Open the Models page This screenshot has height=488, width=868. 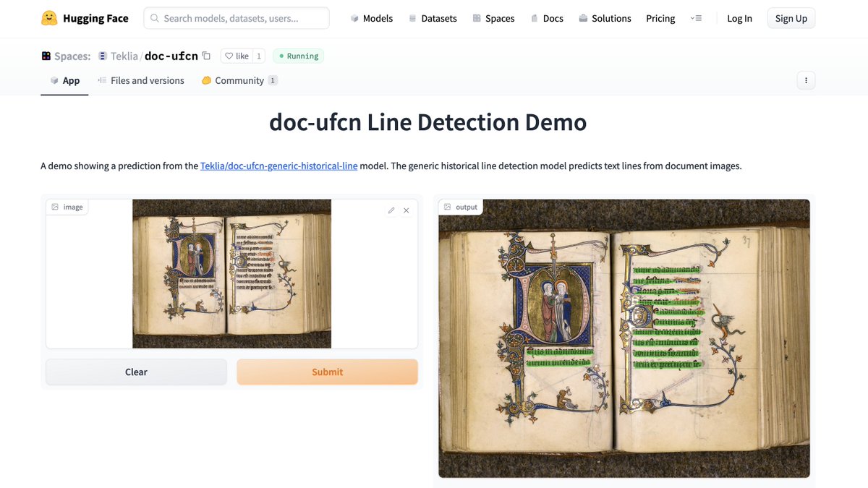point(371,18)
